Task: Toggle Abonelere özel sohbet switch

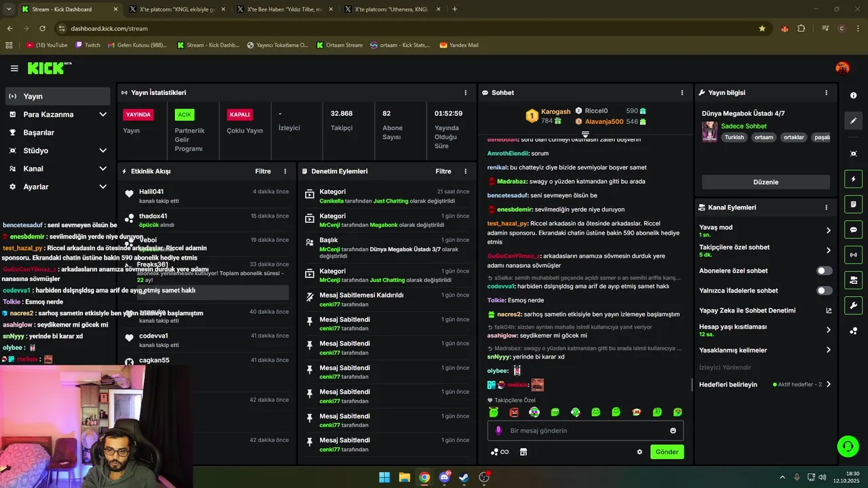Action: point(824,270)
